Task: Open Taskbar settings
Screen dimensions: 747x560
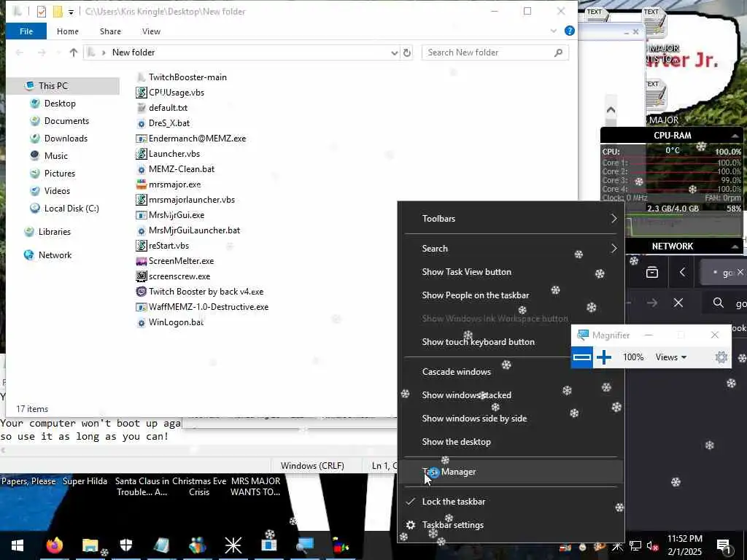Action: [x=510, y=525]
